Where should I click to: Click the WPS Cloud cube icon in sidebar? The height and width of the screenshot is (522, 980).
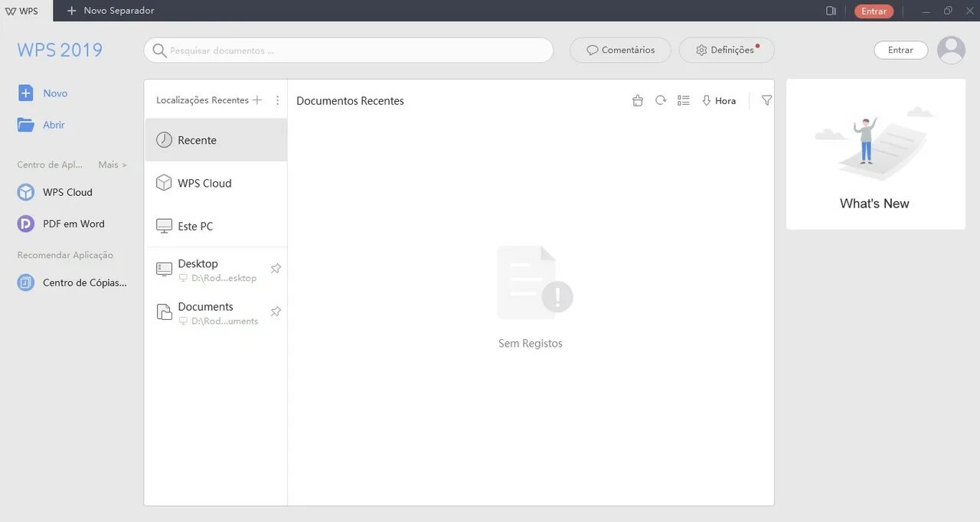coord(26,192)
